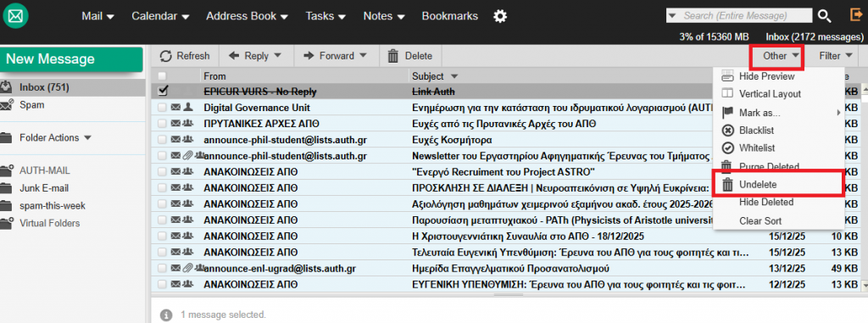Click the search magnifier icon
The width and height of the screenshot is (868, 323).
pos(824,16)
